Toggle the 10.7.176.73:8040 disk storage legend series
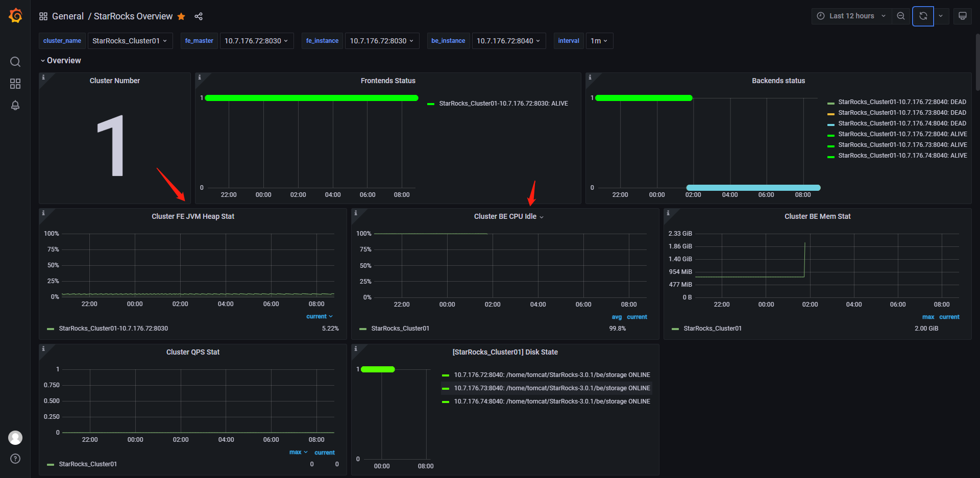 point(552,388)
